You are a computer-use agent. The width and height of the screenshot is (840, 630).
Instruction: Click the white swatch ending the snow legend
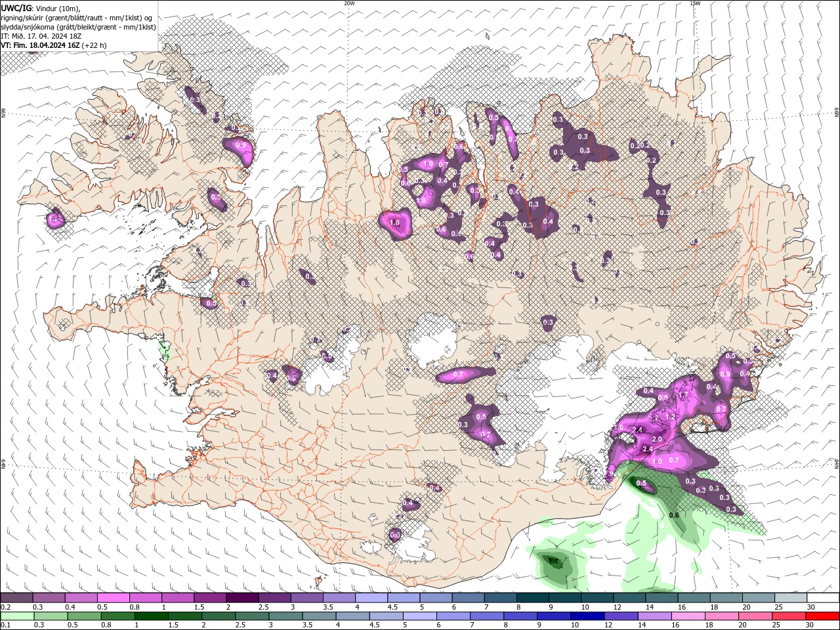click(823, 597)
